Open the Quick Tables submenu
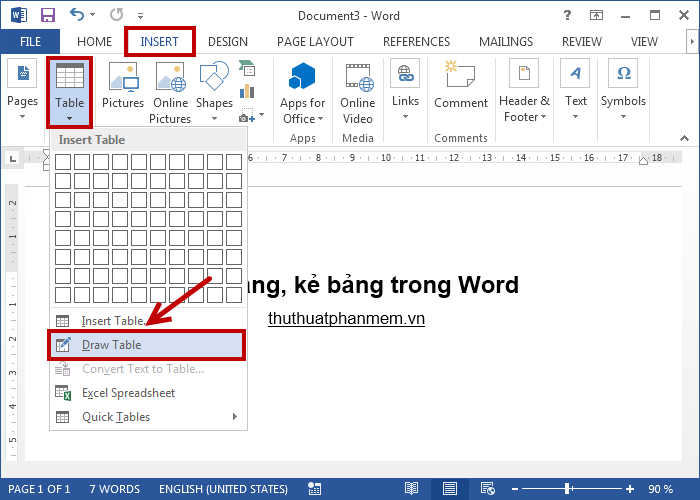 (x=148, y=417)
